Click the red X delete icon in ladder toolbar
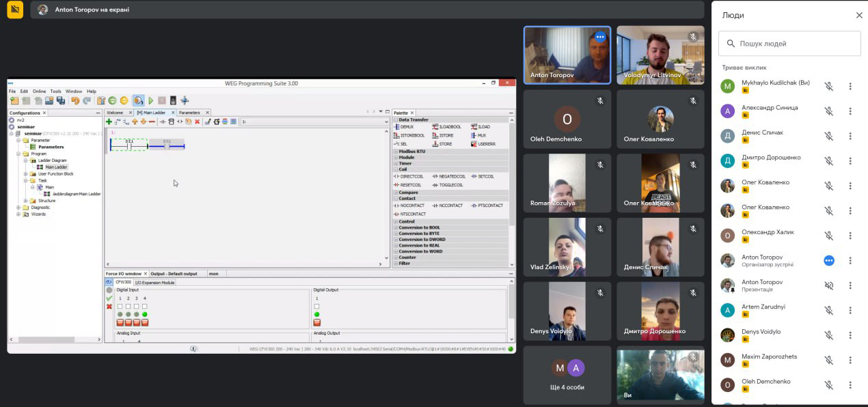Viewport: 868px width, 407px height. tap(198, 122)
